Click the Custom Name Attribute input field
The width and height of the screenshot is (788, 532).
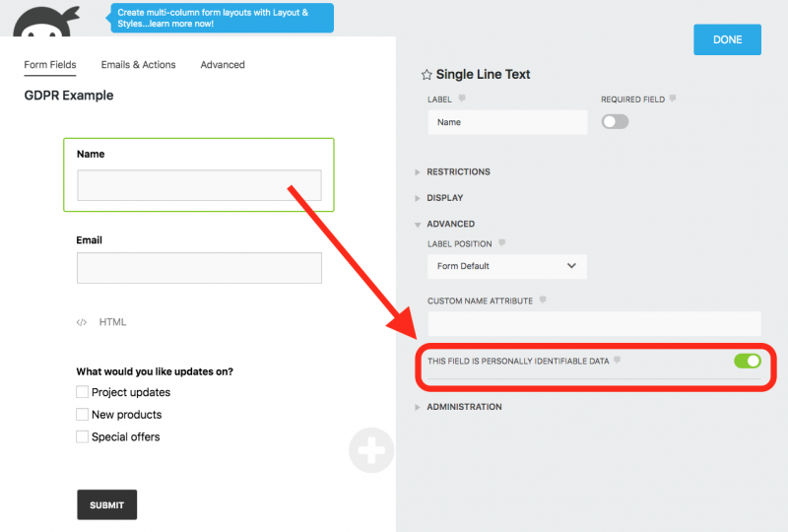tap(594, 324)
